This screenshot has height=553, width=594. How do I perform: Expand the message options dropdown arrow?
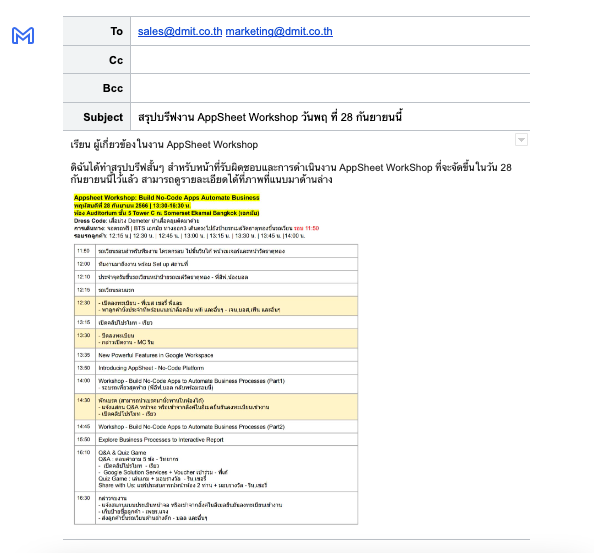tap(521, 140)
